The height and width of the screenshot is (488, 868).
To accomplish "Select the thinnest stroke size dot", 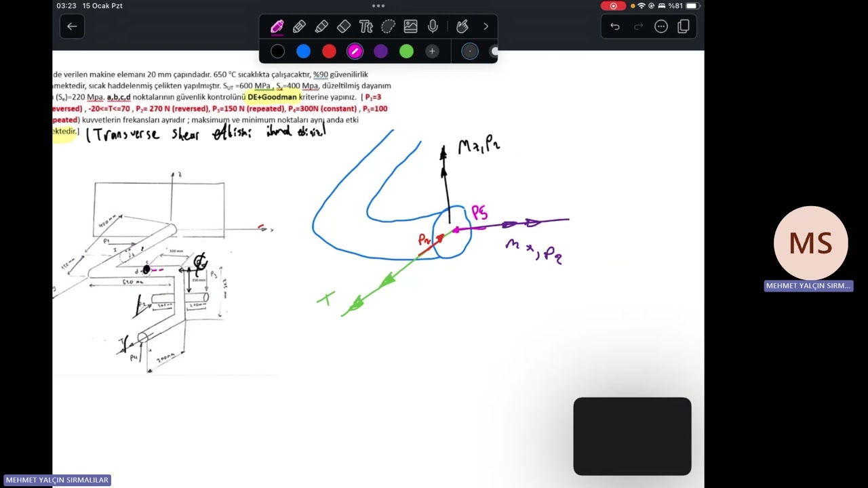I will [470, 52].
